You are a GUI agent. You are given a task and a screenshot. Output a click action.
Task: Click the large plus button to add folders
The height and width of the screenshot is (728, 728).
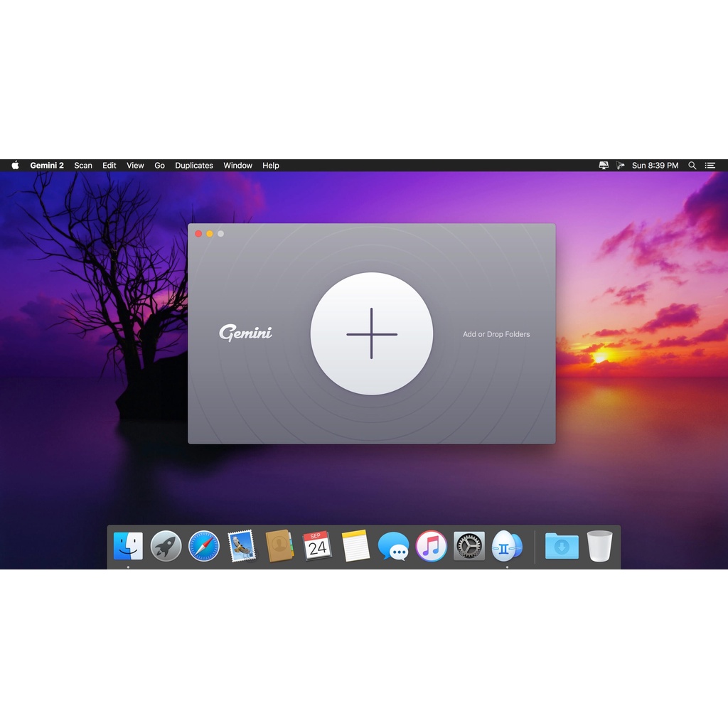pos(371,333)
